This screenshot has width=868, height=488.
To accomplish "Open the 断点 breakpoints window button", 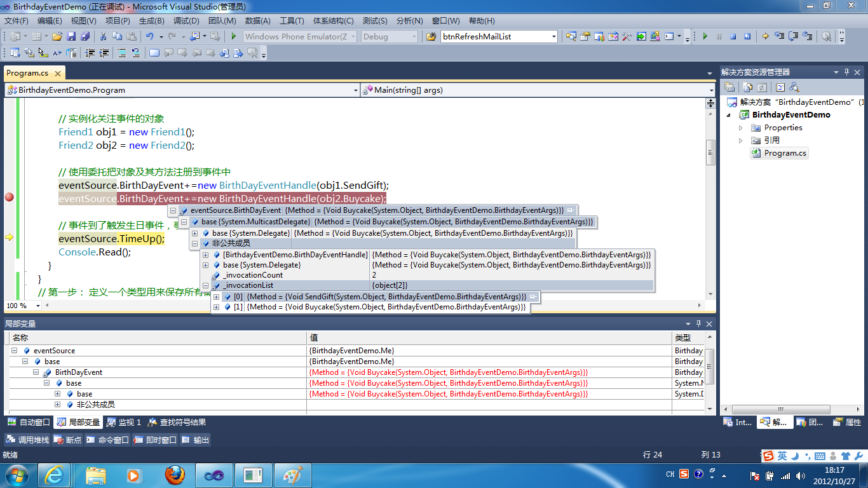I will pos(68,440).
